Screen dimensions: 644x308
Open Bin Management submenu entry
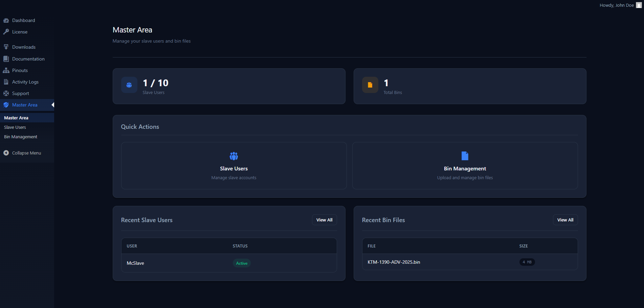pos(27,137)
